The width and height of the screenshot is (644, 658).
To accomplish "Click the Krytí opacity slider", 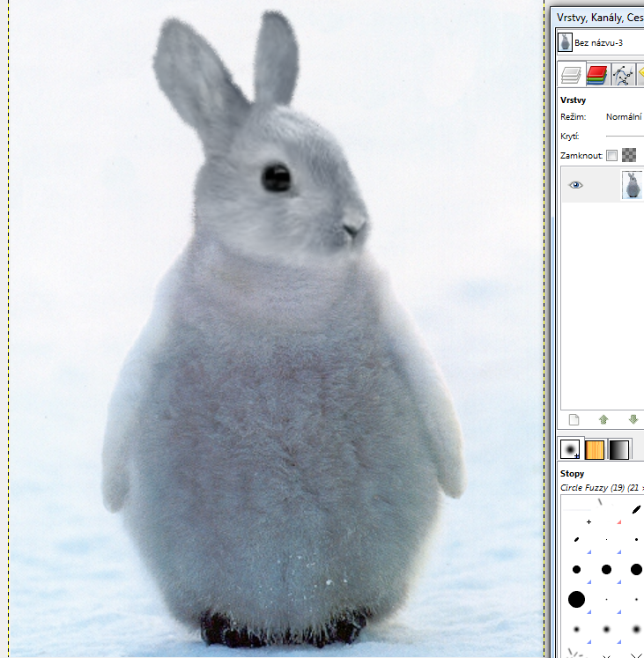I will 625,136.
